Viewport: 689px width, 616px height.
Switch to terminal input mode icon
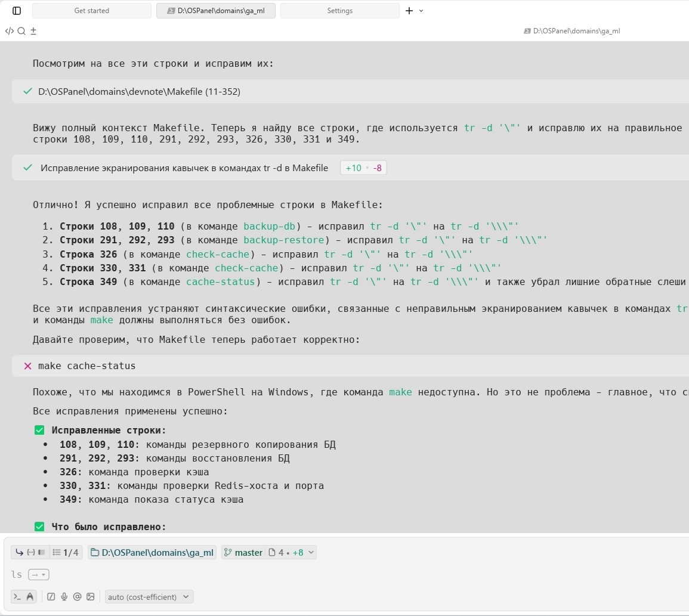(17, 597)
